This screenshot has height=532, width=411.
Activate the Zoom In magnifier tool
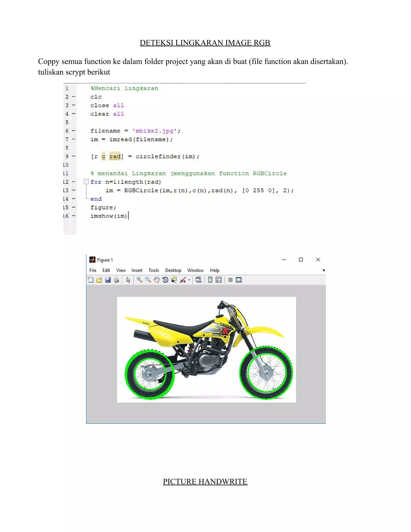pyautogui.click(x=139, y=280)
